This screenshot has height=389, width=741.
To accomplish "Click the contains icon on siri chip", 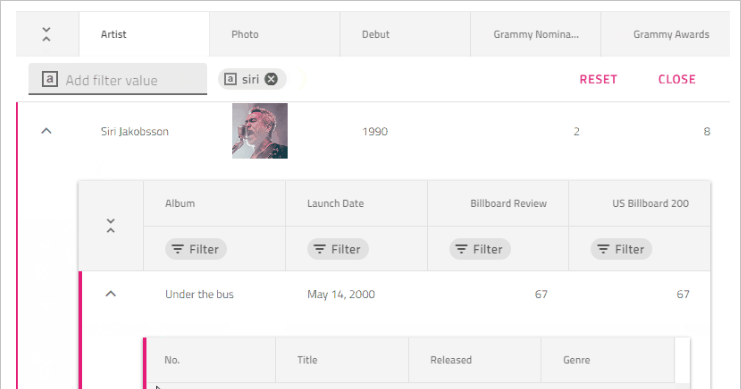I will click(x=230, y=79).
